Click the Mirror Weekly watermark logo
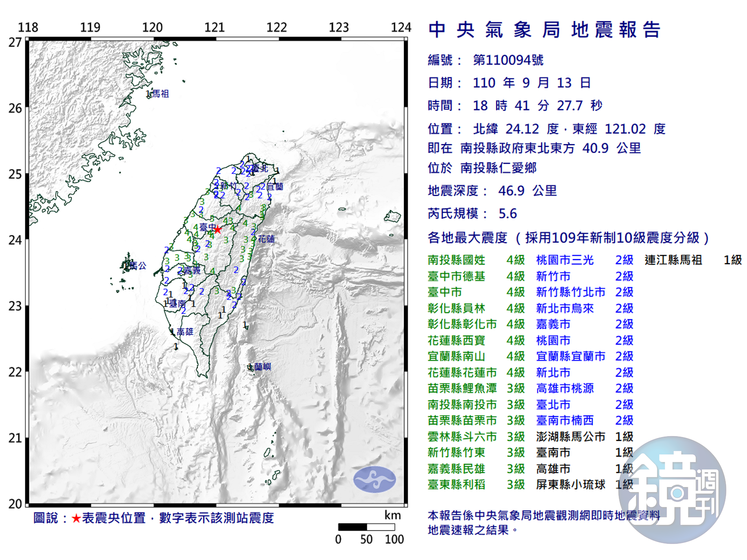Image resolution: width=747 pixels, height=560 pixels. 672,490
